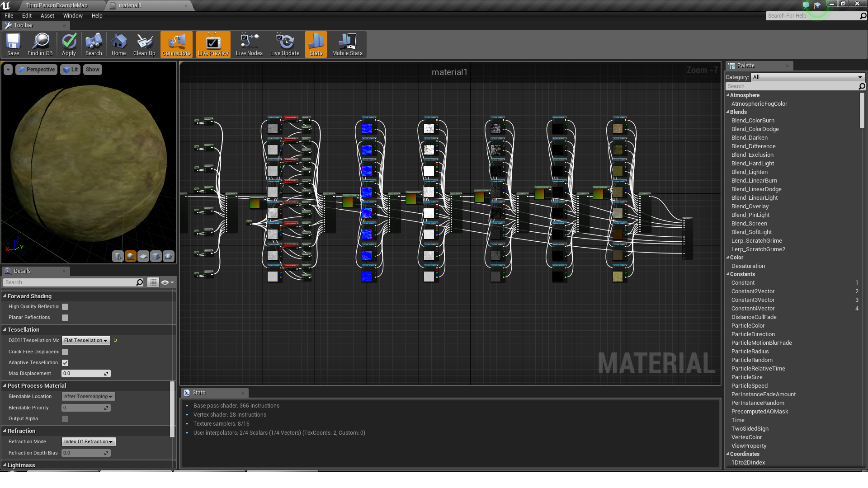Image resolution: width=868 pixels, height=488 pixels.
Task: Uncheck Adaptive Tessellation checkbox
Action: pos(65,363)
